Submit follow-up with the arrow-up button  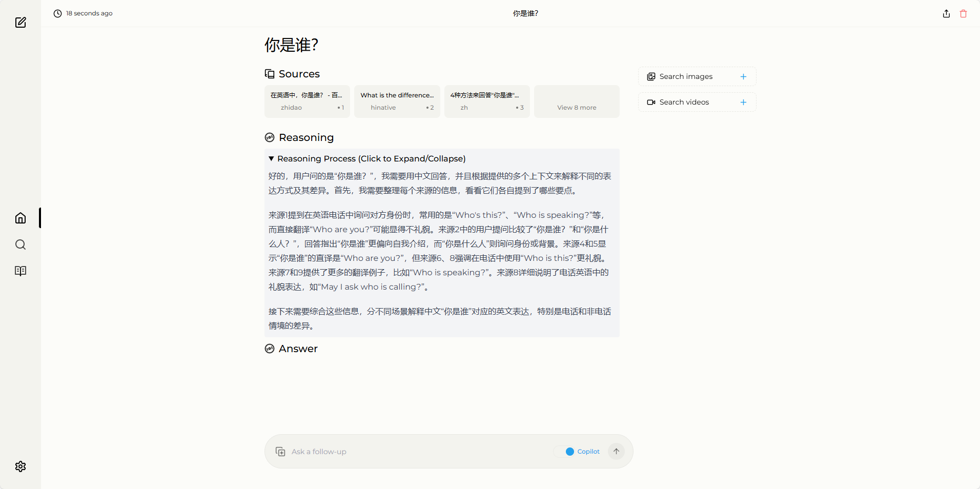pyautogui.click(x=616, y=452)
